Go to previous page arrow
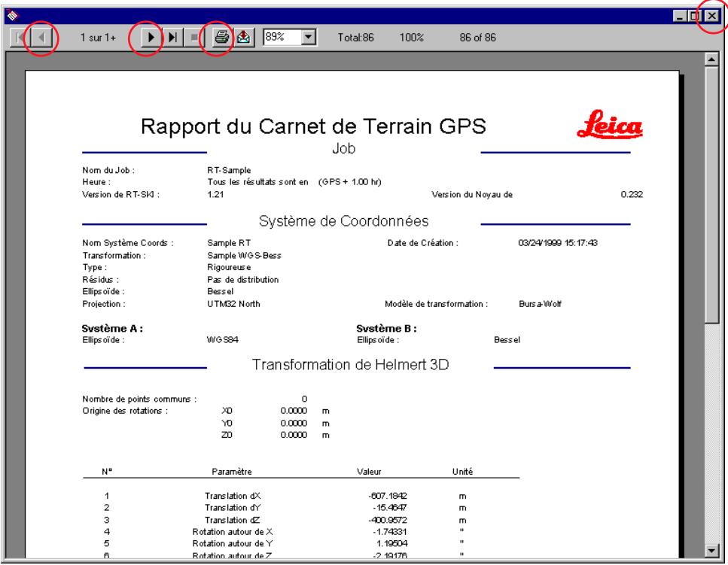 [x=41, y=37]
